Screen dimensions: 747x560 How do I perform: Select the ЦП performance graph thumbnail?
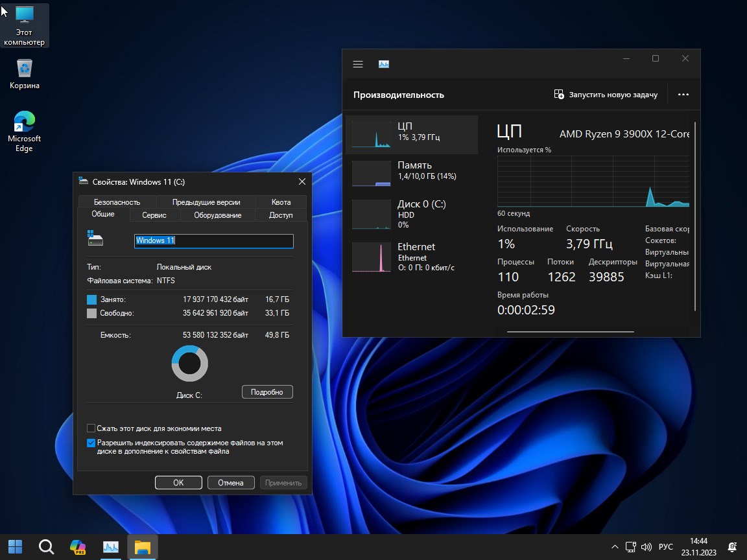[372, 134]
